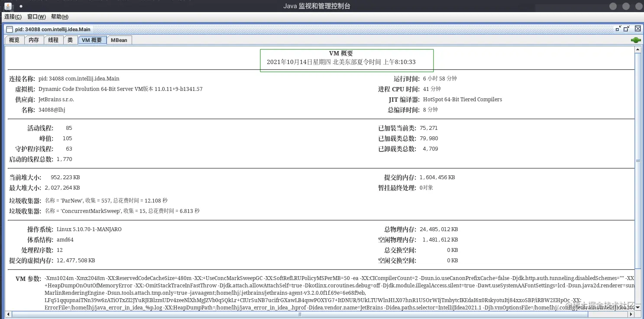Click committed memory value '1,604,456 KB'
Screen dimensions: 644x319
(x=437, y=177)
